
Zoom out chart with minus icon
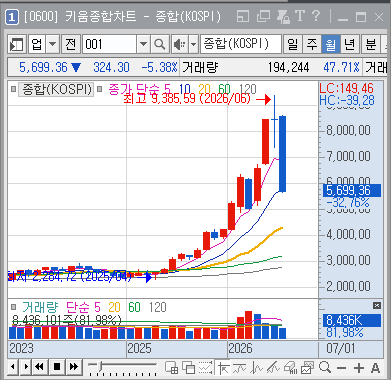click(341, 368)
